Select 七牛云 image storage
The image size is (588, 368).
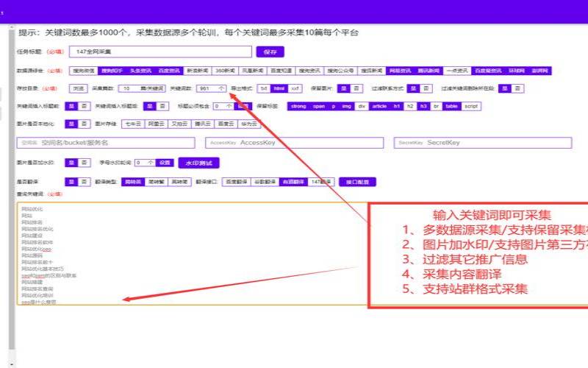click(133, 124)
